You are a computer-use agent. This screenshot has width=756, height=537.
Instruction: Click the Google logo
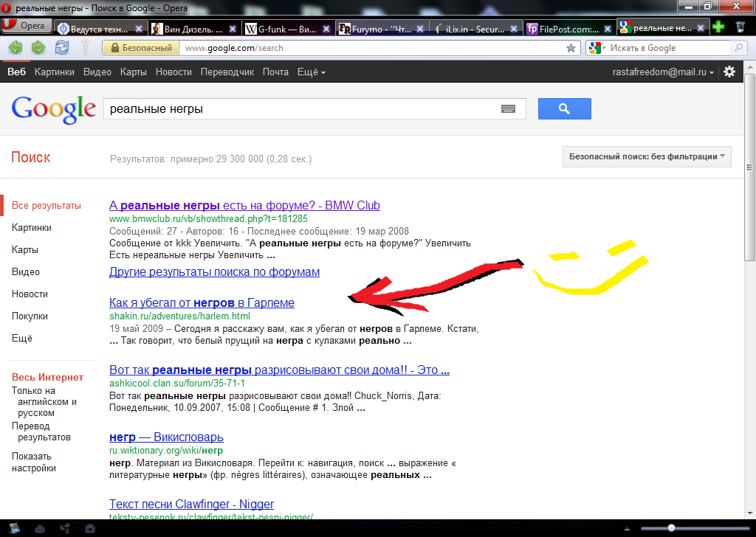click(x=53, y=110)
